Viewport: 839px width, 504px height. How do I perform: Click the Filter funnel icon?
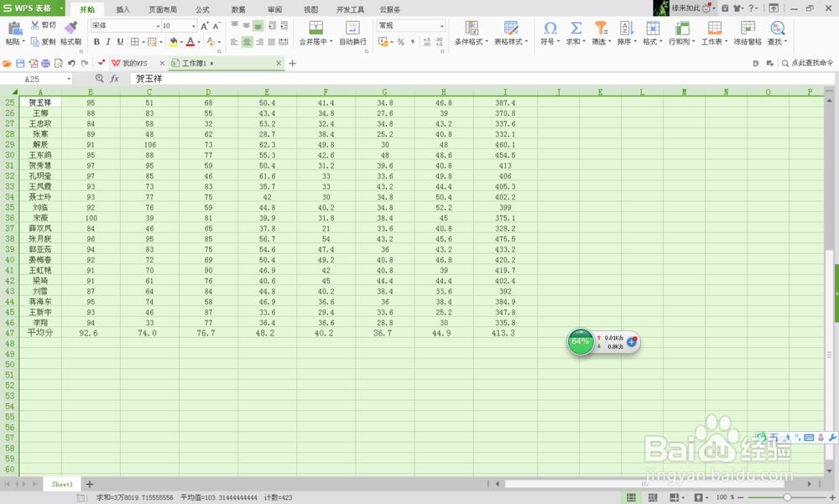(601, 28)
